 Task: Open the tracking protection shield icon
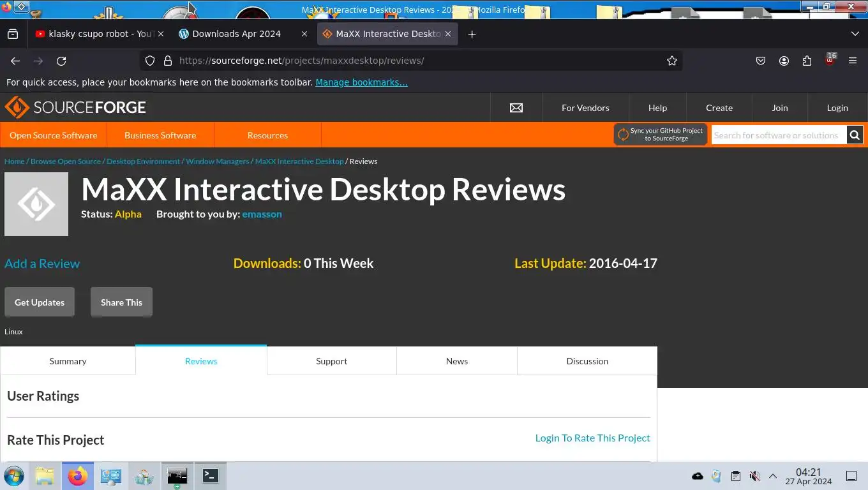pos(150,61)
